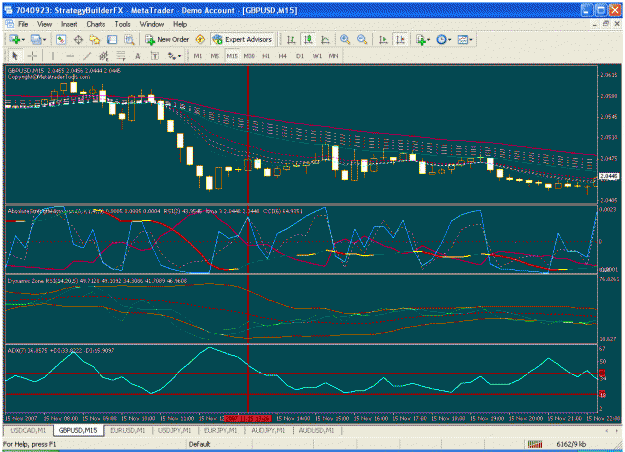Switch to the EURUSD,M1 chart tab
625x452 pixels.
pos(128,430)
